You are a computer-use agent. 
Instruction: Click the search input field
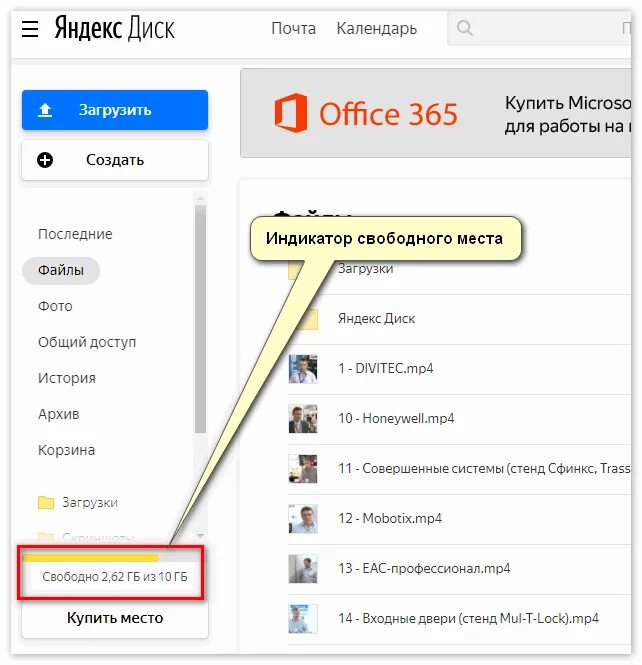(539, 28)
